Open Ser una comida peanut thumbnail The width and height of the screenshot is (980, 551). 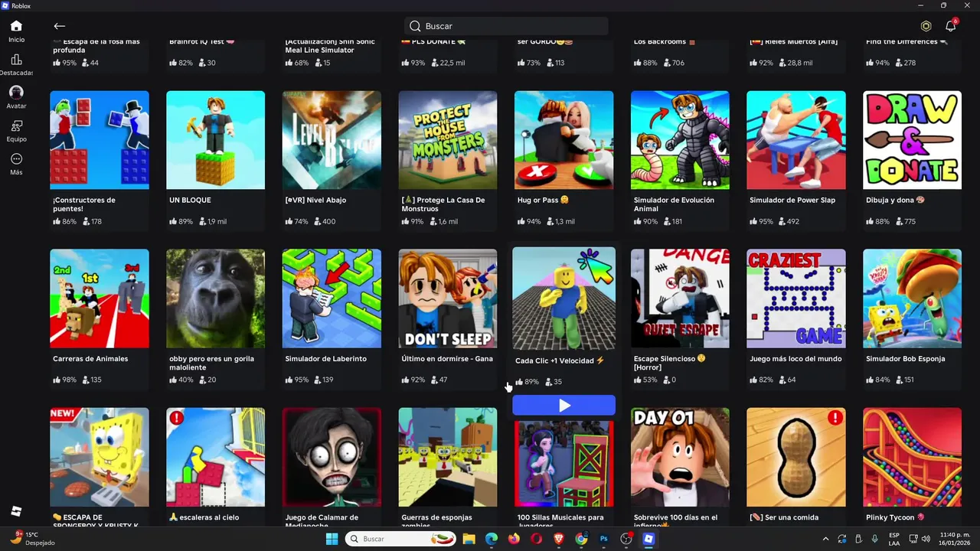tap(796, 457)
